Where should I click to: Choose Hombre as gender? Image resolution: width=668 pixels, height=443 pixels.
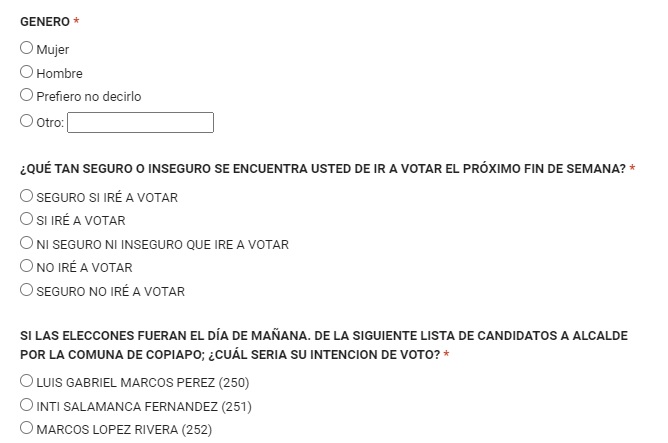click(x=26, y=72)
